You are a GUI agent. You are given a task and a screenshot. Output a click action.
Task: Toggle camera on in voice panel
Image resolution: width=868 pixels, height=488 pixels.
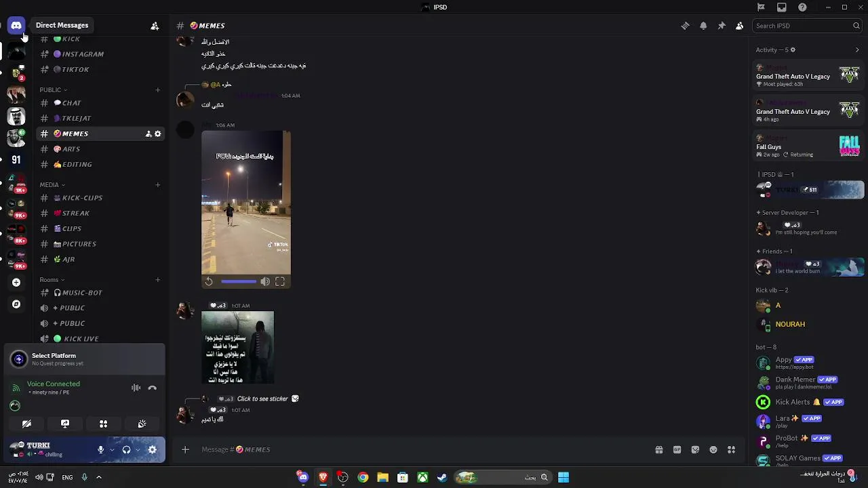(x=26, y=424)
